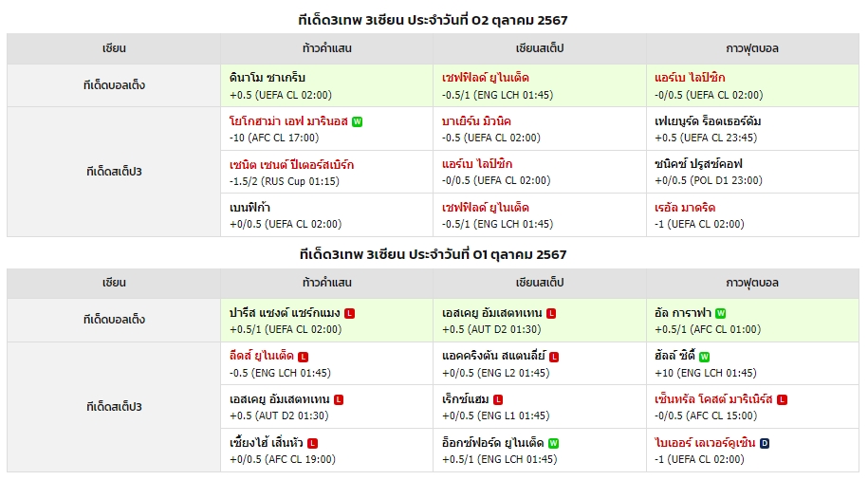
Task: Click the เซนิต เซนต์ ปีเตอร์สเบิร์ก team name
Action: 291,165
